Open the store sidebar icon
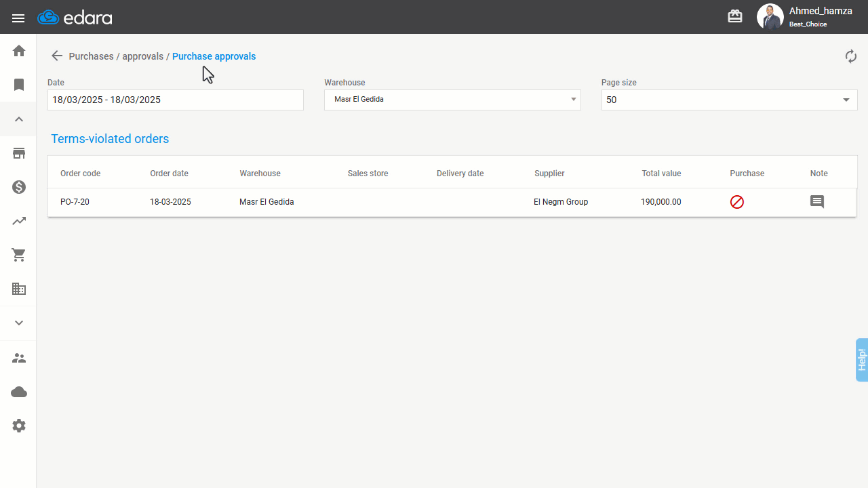Viewport: 868px width, 488px height. coord(19,153)
